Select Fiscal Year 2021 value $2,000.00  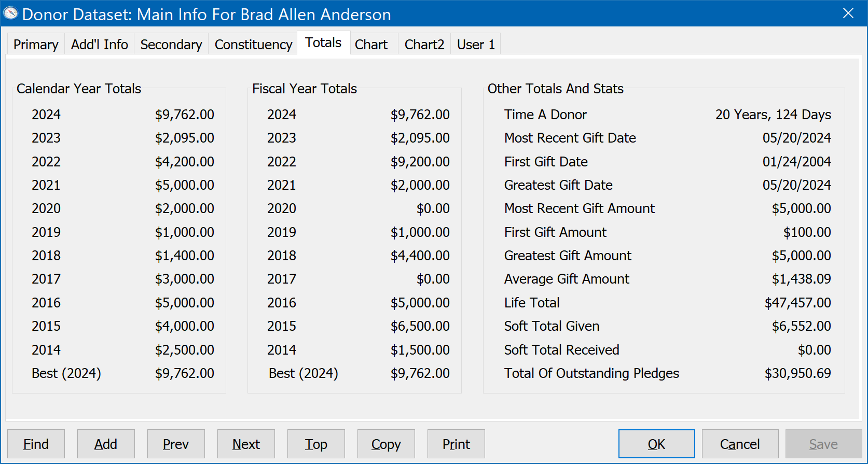click(x=420, y=185)
